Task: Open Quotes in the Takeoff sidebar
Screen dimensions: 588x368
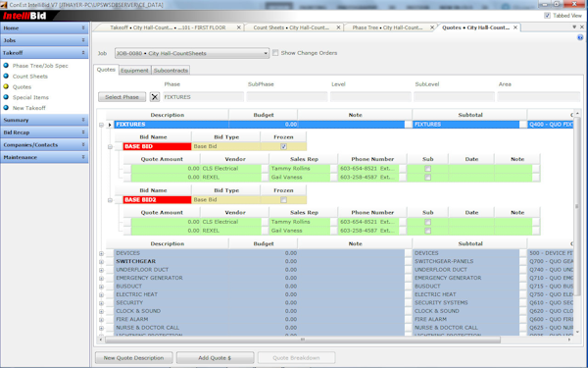Action: pyautogui.click(x=22, y=86)
